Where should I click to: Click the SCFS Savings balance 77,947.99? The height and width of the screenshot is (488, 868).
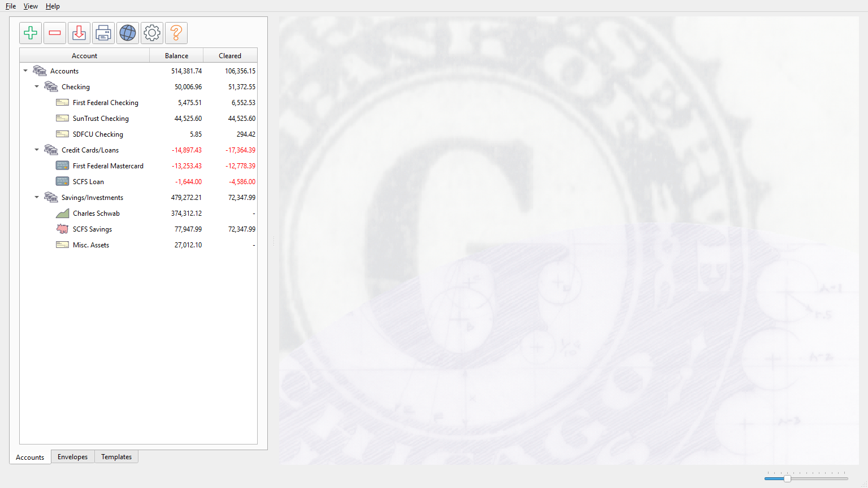point(188,229)
